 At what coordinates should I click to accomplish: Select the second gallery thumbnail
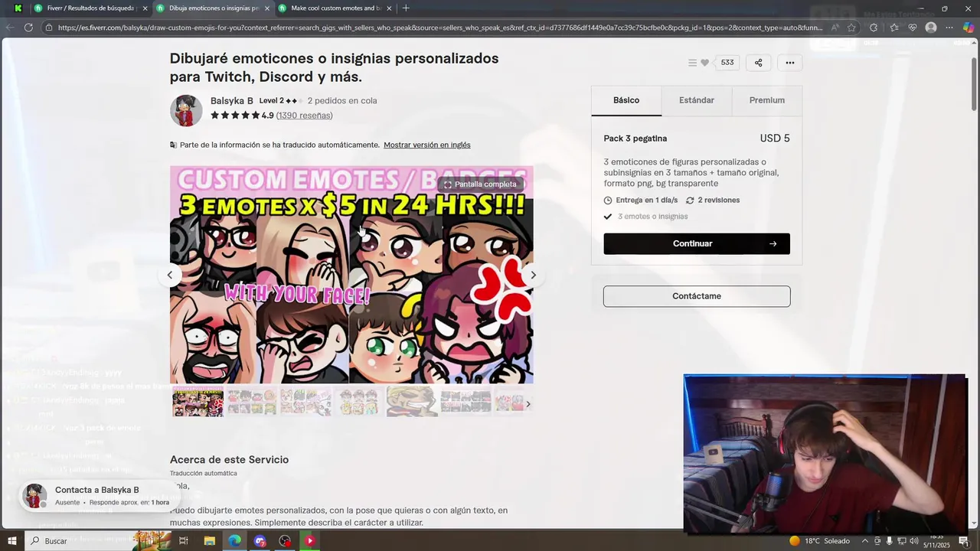click(251, 401)
